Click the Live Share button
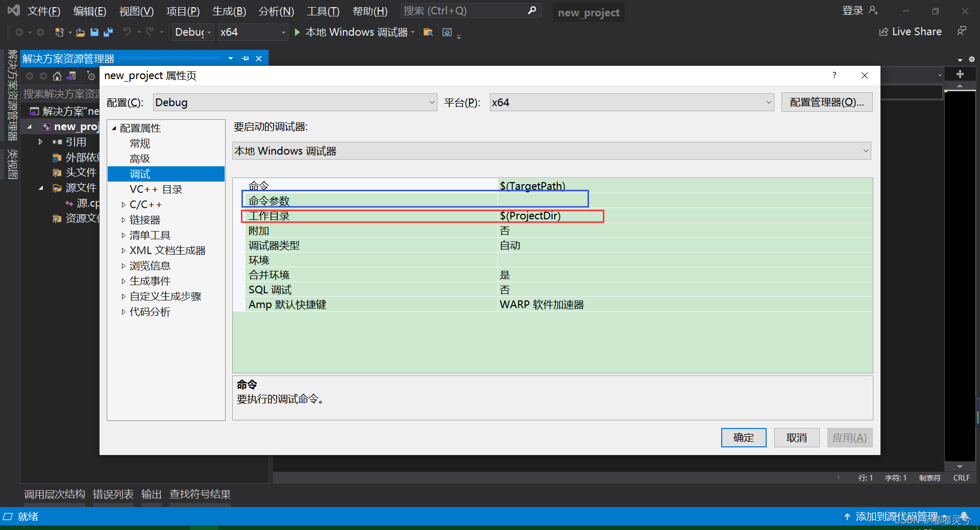This screenshot has width=980, height=530. [x=911, y=32]
